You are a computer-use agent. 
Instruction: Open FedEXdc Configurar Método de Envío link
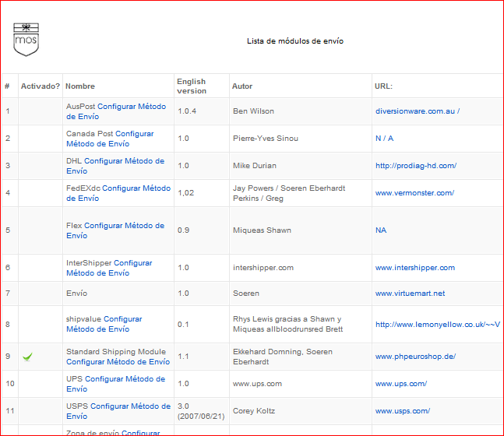(x=118, y=193)
